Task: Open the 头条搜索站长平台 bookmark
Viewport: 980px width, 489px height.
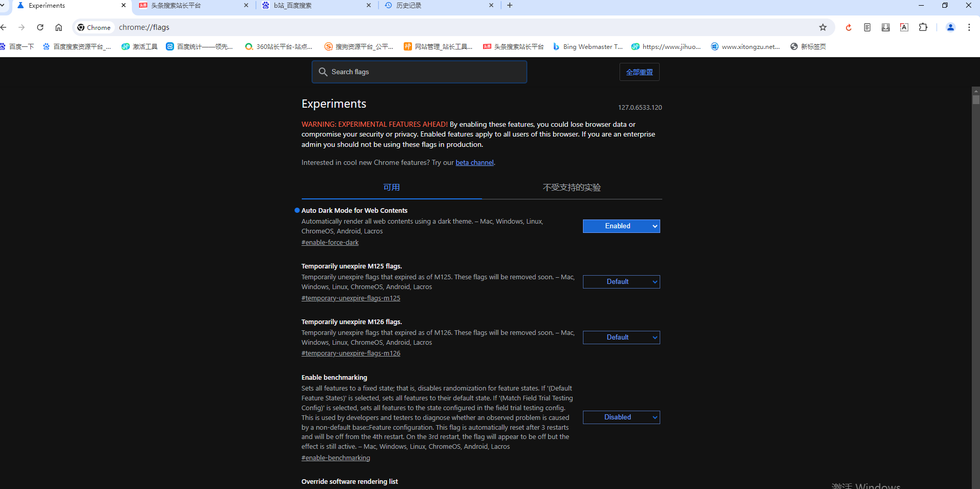Action: [x=513, y=46]
